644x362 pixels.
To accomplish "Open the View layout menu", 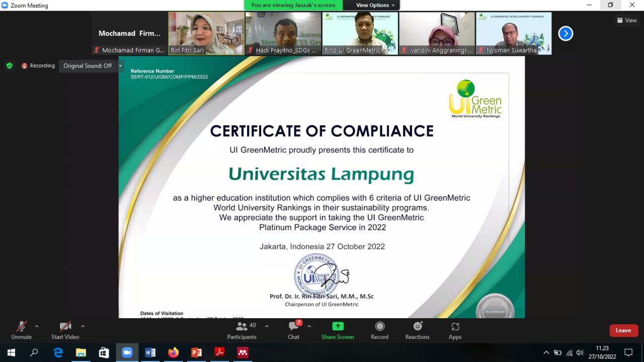I will [x=627, y=20].
